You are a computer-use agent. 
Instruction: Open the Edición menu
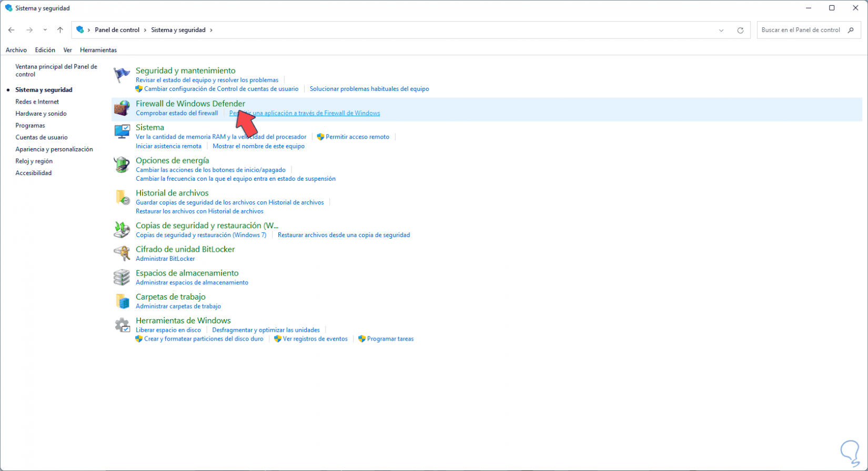[45, 50]
